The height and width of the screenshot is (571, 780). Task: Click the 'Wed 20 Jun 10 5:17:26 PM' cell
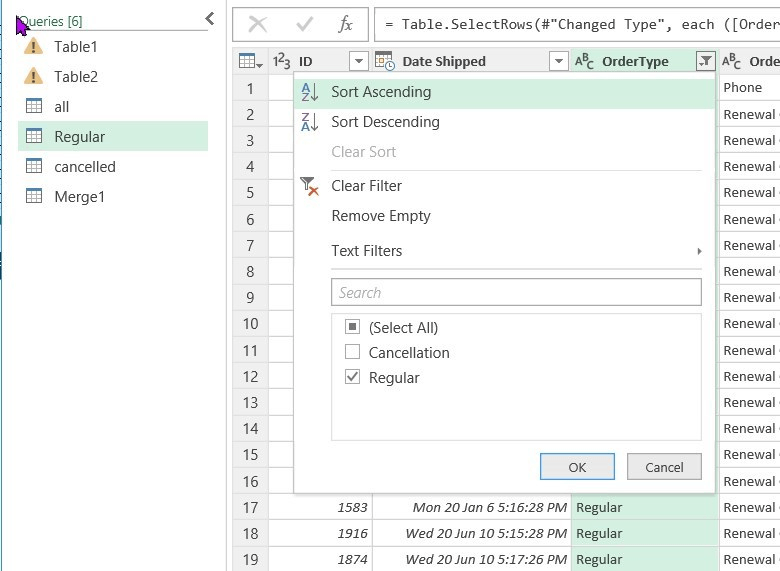pos(472,559)
